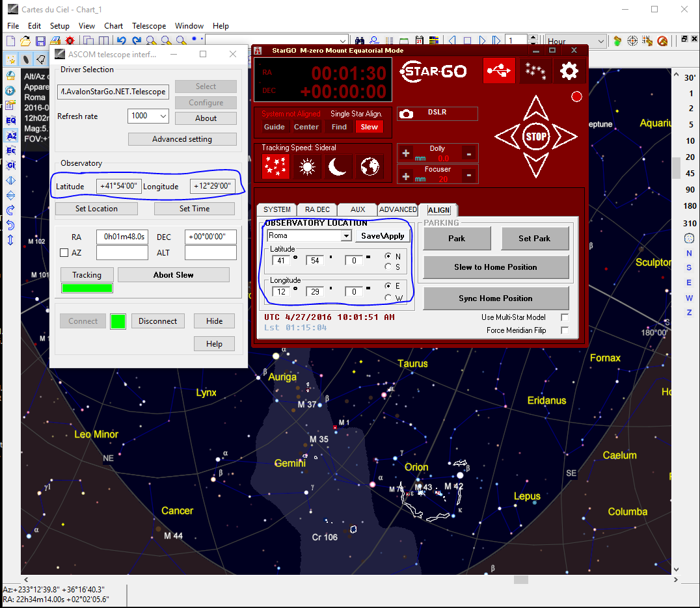This screenshot has height=608, width=700.
Task: Click Save\Apply observatory location
Action: (383, 236)
